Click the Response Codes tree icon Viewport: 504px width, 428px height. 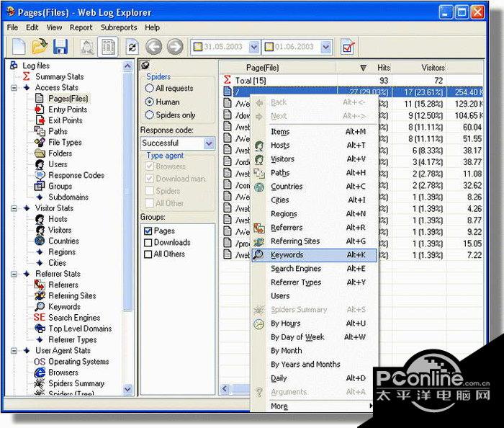click(40, 175)
